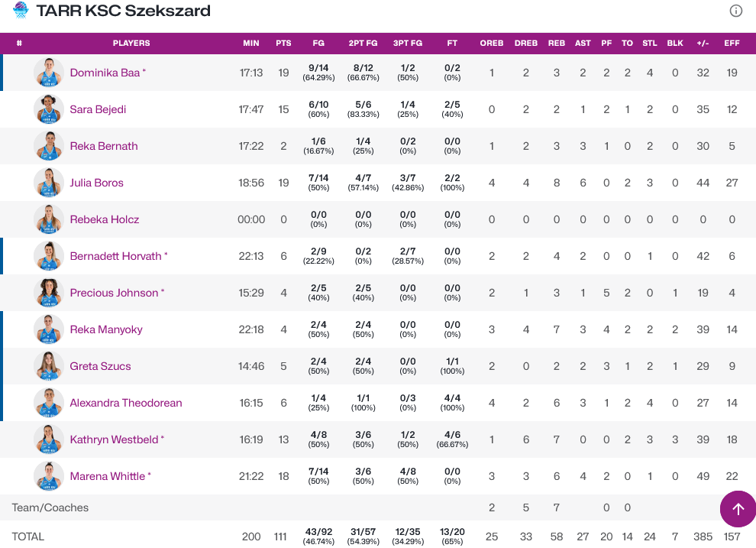Sort by the MIN column header
The height and width of the screenshot is (548, 756).
[251, 44]
